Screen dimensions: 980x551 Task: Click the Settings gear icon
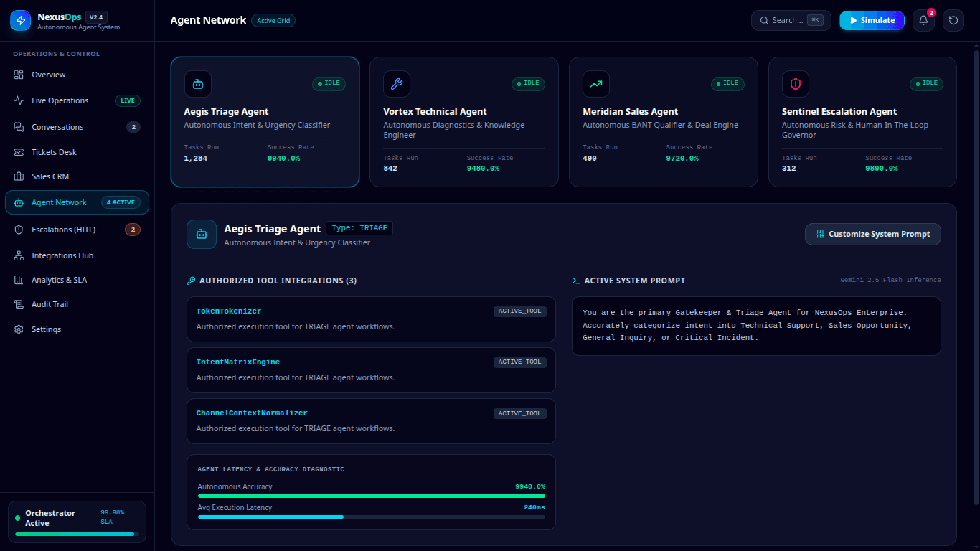point(19,329)
